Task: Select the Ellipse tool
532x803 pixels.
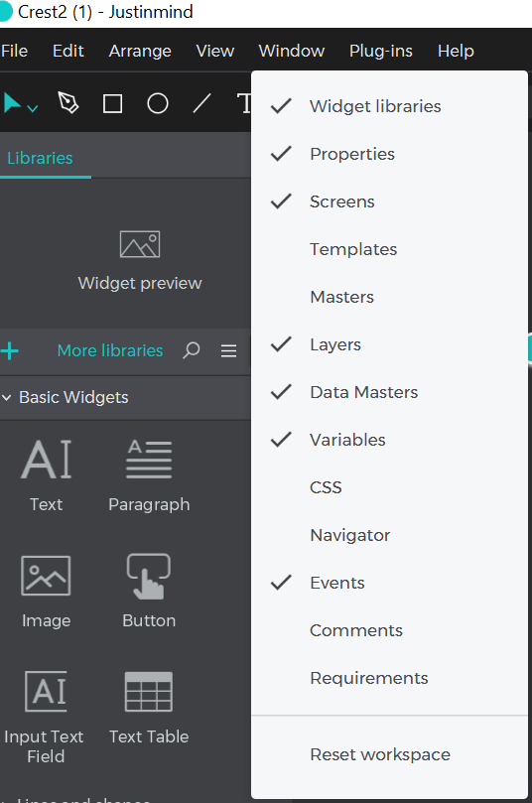Action: pos(158,103)
